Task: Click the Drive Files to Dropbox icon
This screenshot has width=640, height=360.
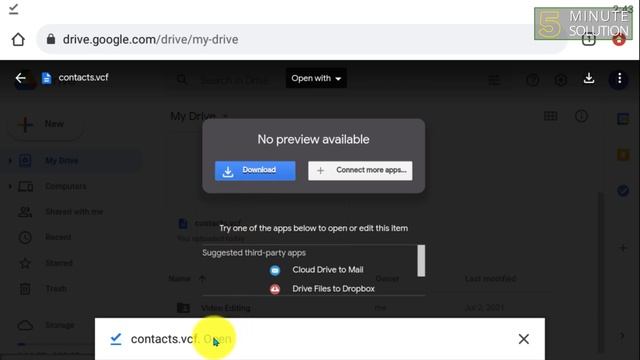Action: pos(275,289)
